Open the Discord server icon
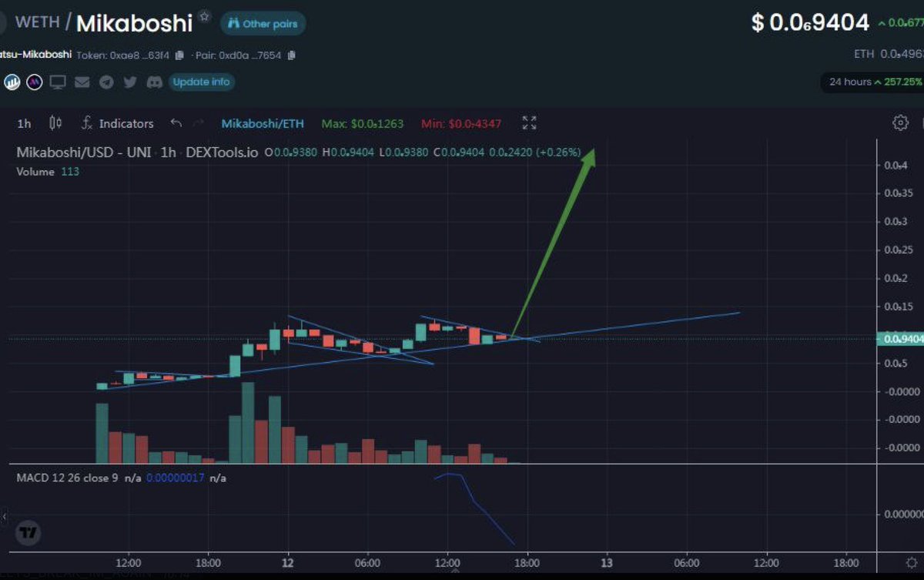The width and height of the screenshot is (924, 580). (154, 82)
